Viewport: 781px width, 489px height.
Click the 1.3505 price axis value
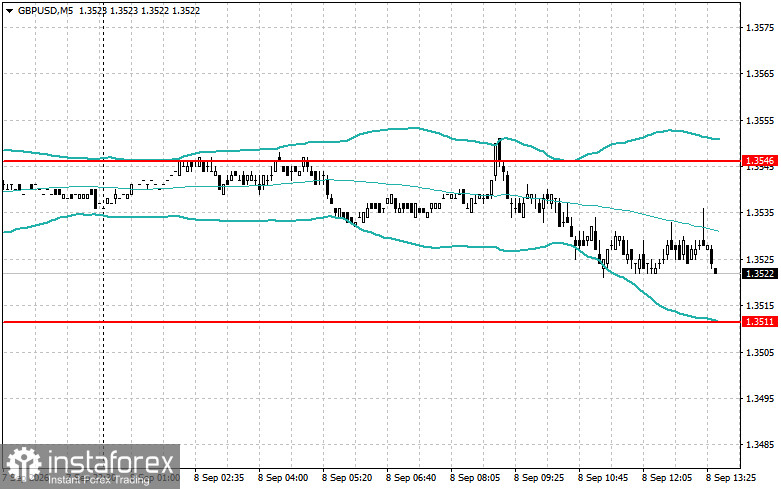click(x=760, y=353)
